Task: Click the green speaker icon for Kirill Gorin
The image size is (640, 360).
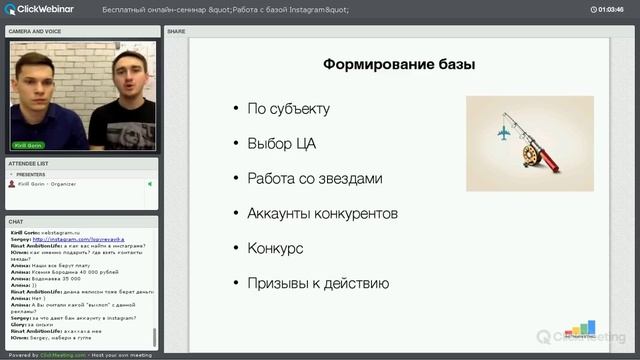Action: click(150, 184)
